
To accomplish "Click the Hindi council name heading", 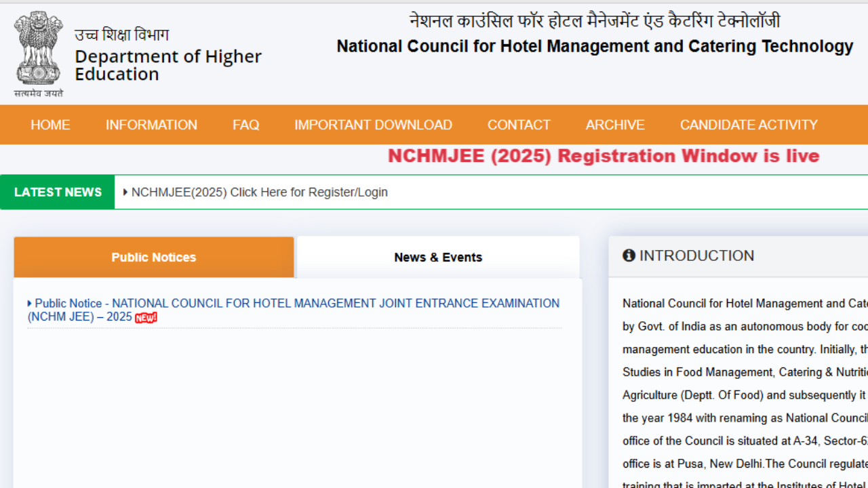I will click(595, 21).
